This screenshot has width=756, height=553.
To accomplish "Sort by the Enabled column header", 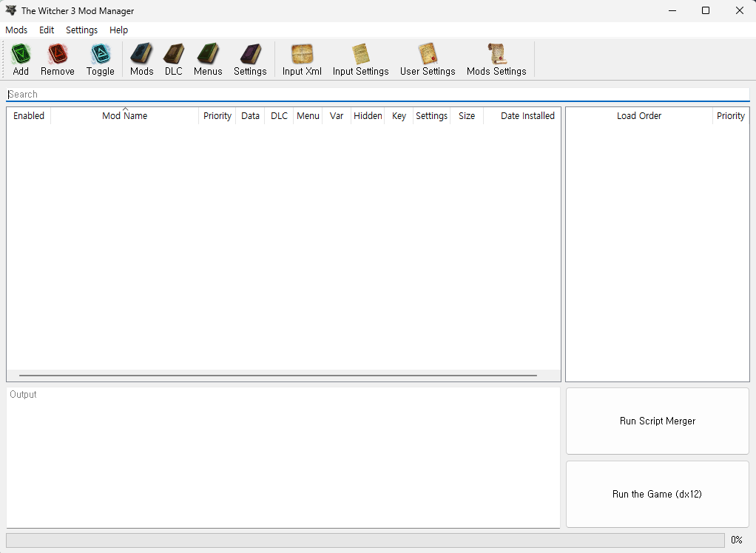I will (28, 115).
